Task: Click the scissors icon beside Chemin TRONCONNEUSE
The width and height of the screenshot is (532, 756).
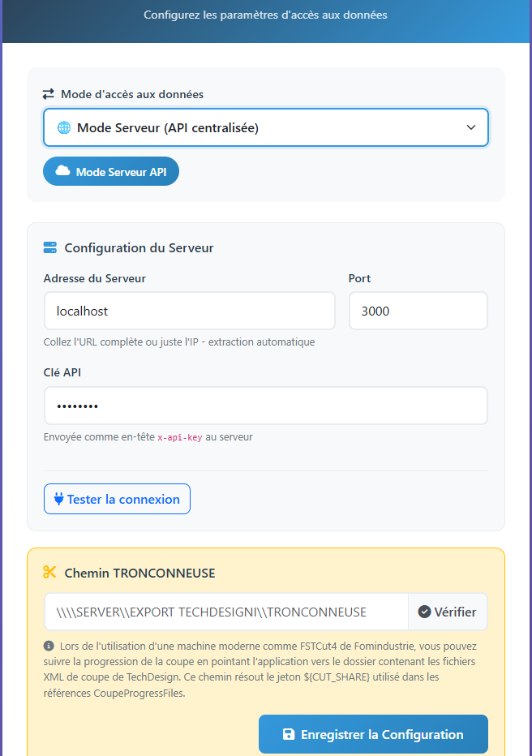Action: (49, 573)
